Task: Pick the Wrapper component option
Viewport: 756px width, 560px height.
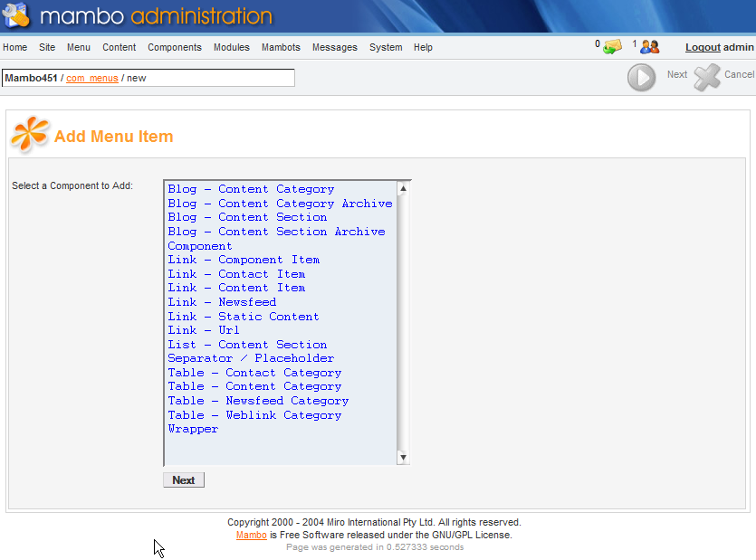Action: point(193,429)
